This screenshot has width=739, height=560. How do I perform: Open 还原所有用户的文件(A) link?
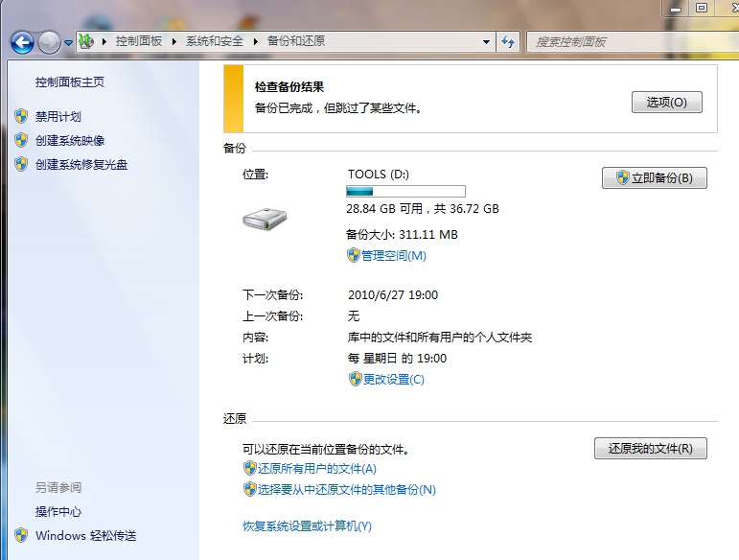(316, 469)
